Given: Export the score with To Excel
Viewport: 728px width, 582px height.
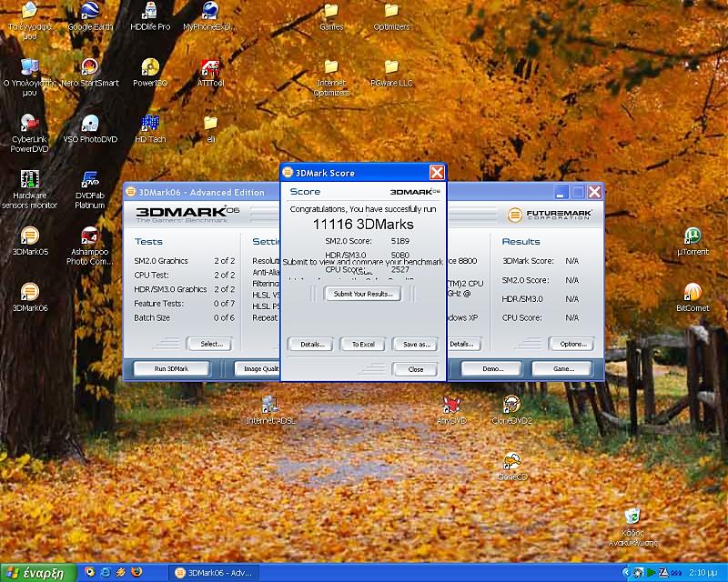Looking at the screenshot, I should (362, 345).
